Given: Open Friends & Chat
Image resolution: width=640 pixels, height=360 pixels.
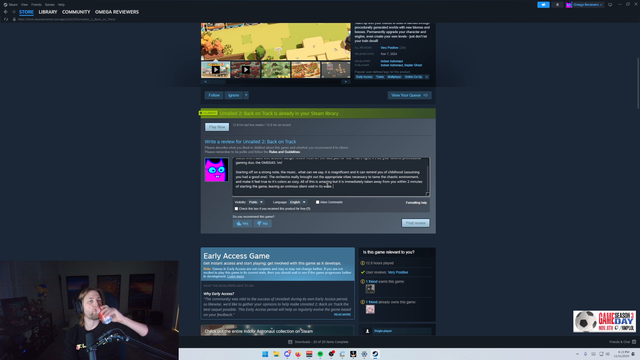Looking at the screenshot, I should (x=622, y=342).
